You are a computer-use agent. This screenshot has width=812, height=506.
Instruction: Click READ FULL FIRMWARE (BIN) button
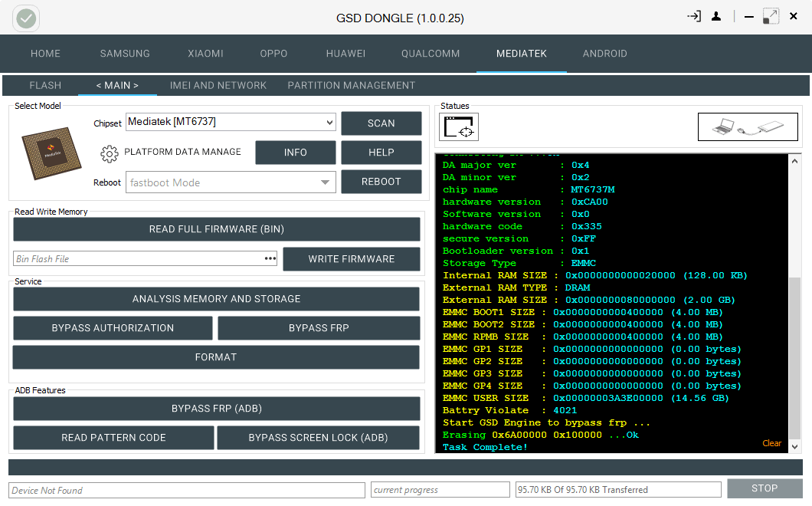217,229
